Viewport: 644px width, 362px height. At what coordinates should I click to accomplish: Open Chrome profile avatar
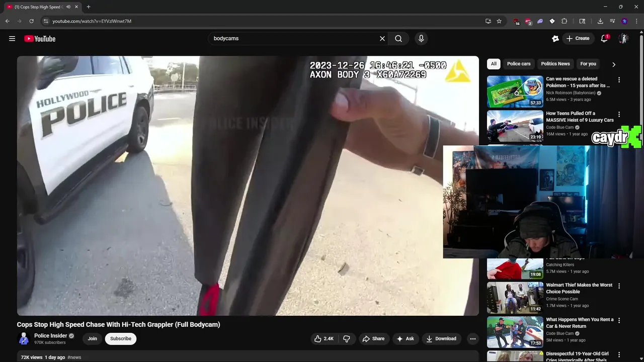click(624, 21)
